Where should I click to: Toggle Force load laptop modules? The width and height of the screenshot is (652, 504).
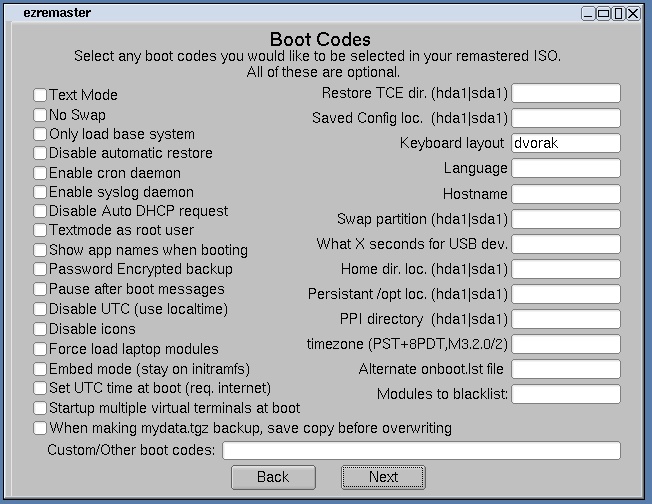tap(40, 349)
